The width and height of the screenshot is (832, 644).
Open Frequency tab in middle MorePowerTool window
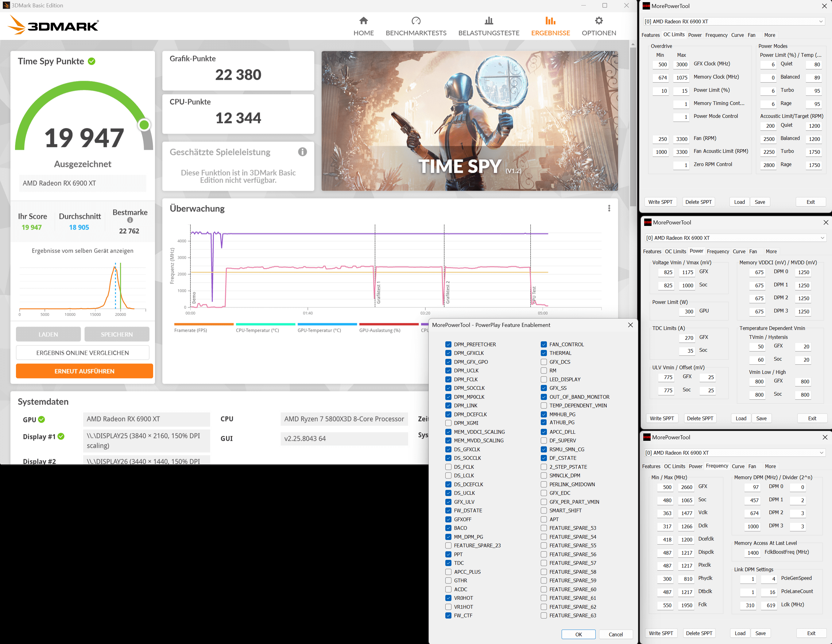coord(718,251)
